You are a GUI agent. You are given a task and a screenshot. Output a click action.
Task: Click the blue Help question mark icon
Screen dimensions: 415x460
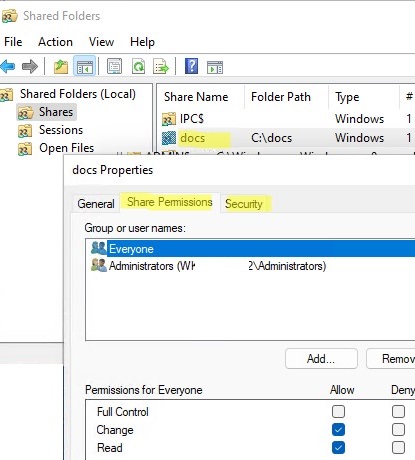tap(192, 66)
